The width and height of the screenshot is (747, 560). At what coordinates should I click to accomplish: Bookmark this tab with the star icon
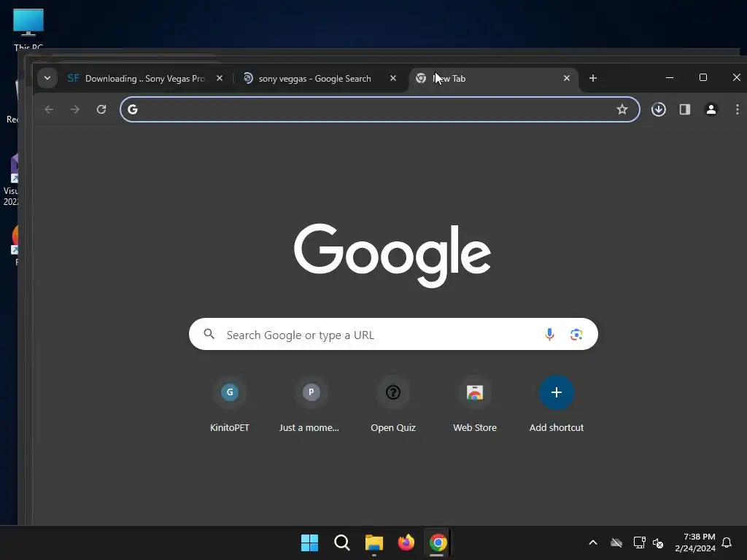pyautogui.click(x=622, y=109)
